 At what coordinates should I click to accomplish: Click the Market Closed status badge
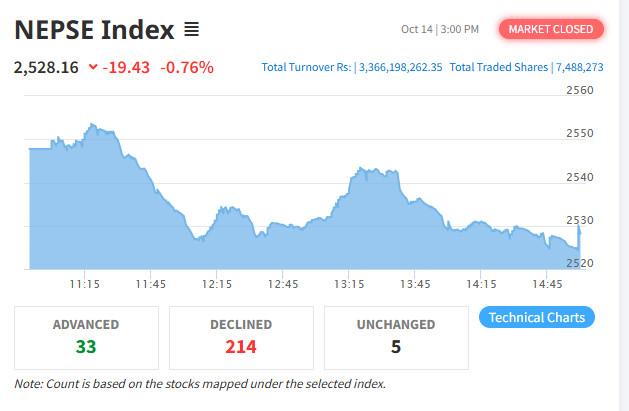coord(552,29)
